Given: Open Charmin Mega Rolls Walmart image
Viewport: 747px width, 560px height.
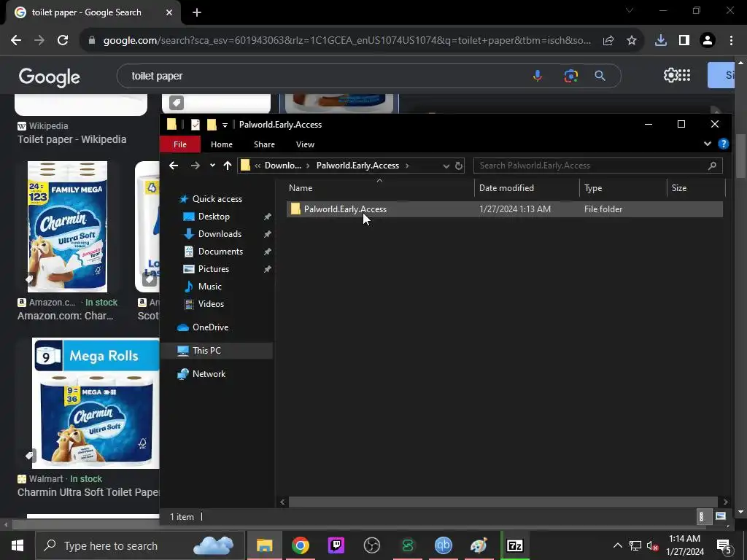Looking at the screenshot, I should pos(96,402).
